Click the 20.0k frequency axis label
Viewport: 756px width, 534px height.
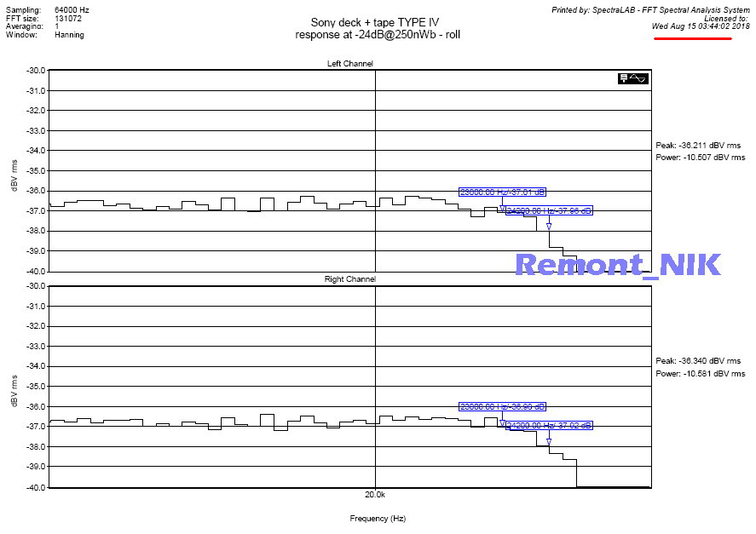375,494
